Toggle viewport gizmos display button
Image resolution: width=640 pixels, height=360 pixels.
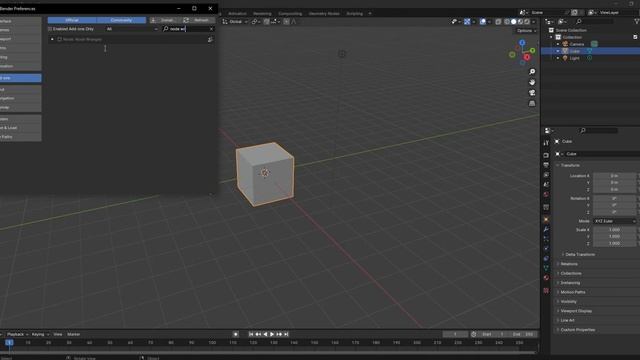click(467, 22)
